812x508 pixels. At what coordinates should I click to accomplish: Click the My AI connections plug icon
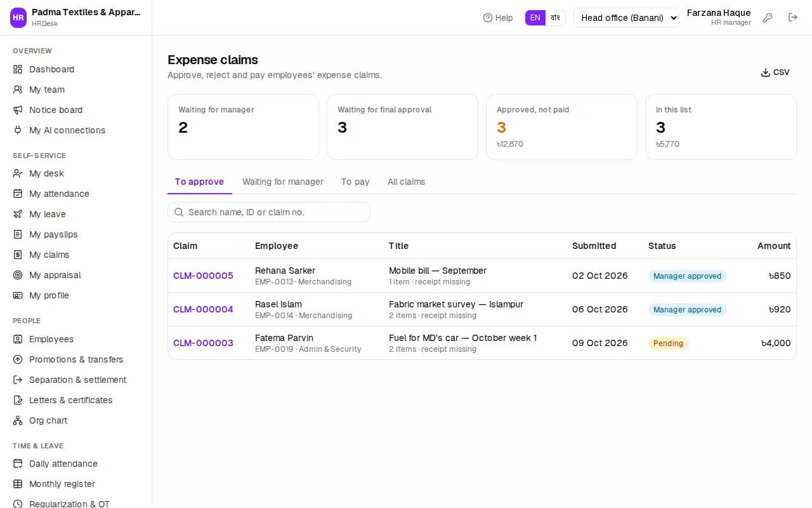click(x=18, y=130)
